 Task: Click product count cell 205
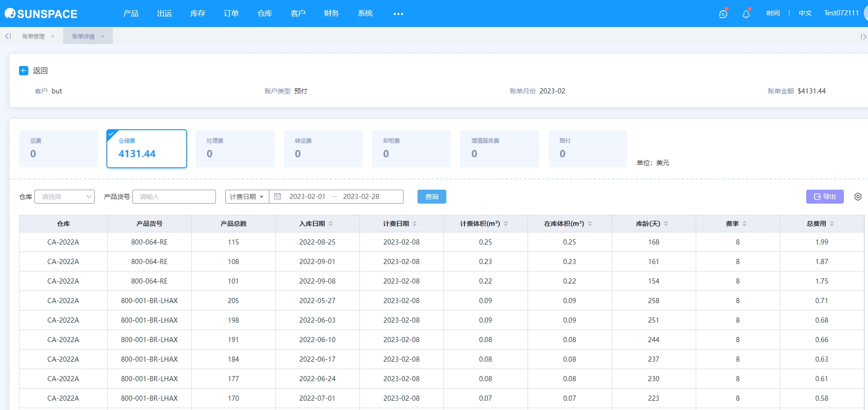[x=233, y=301]
